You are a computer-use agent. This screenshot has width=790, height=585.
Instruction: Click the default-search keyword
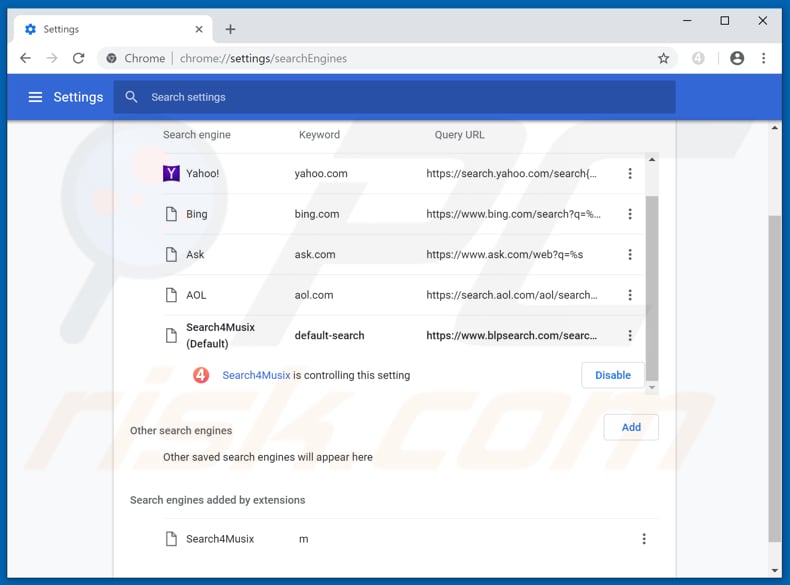pos(329,336)
